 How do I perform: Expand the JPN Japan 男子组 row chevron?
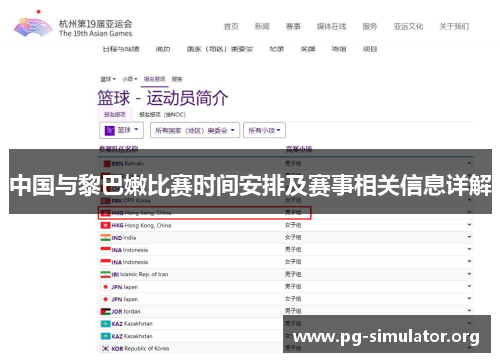pyautogui.click(x=469, y=286)
